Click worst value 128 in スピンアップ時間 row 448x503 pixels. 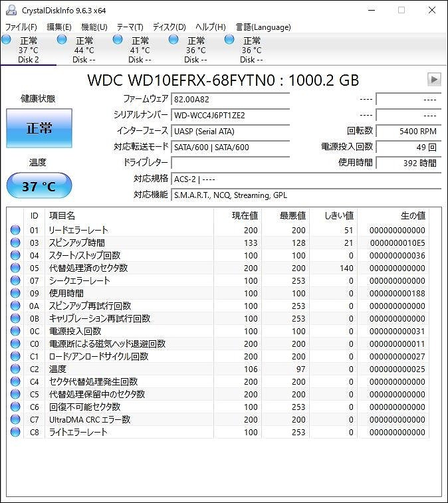[x=298, y=243]
